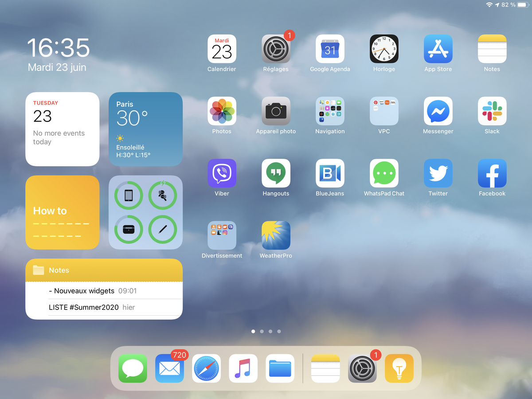The width and height of the screenshot is (532, 399).
Task: Open Music app in the dock
Action: click(x=243, y=368)
